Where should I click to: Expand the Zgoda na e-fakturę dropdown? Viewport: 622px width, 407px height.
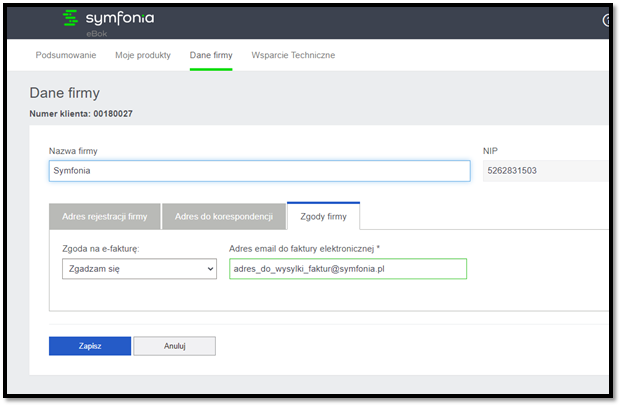pyautogui.click(x=139, y=269)
